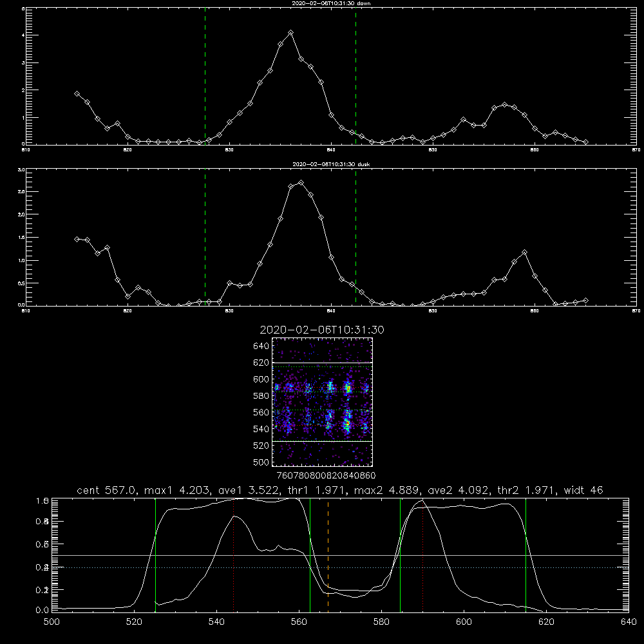The width and height of the screenshot is (644, 644).
Task: Click the '2020-02-06T10:31:30 dawn' plot title
Action: (331, 3)
